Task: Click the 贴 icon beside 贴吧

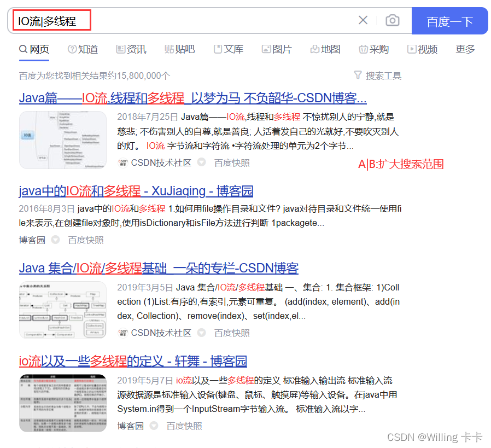Action: pos(169,49)
